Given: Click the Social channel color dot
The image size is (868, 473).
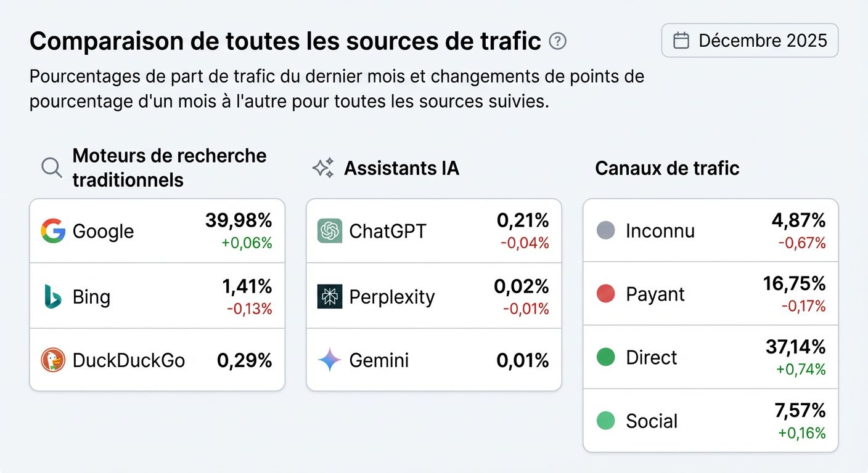Looking at the screenshot, I should [606, 421].
